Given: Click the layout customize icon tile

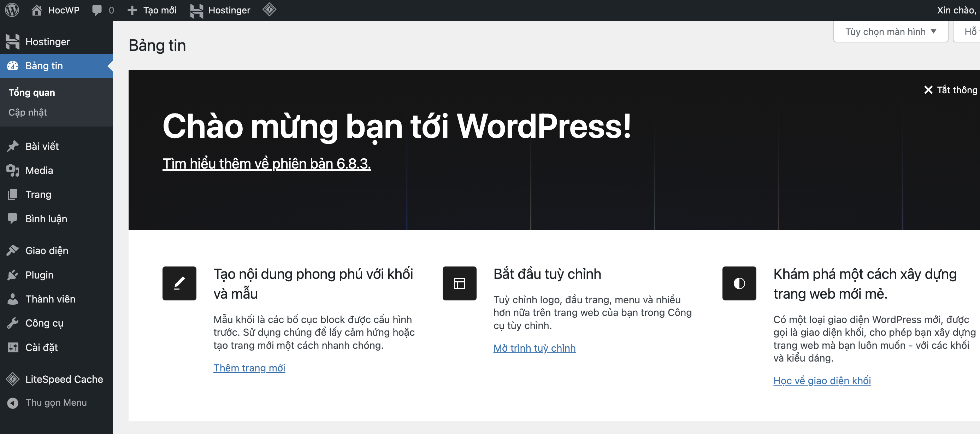Looking at the screenshot, I should pos(459,283).
